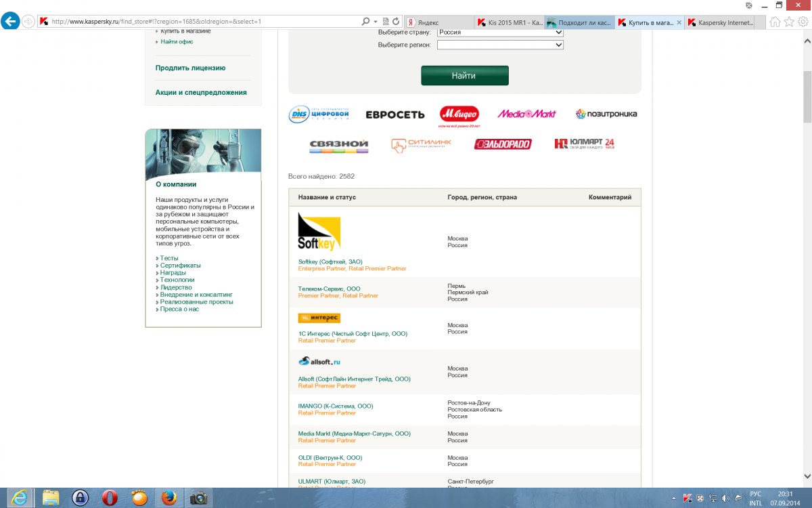Open the 1С Интерес partner link
812x508 pixels.
(353, 333)
